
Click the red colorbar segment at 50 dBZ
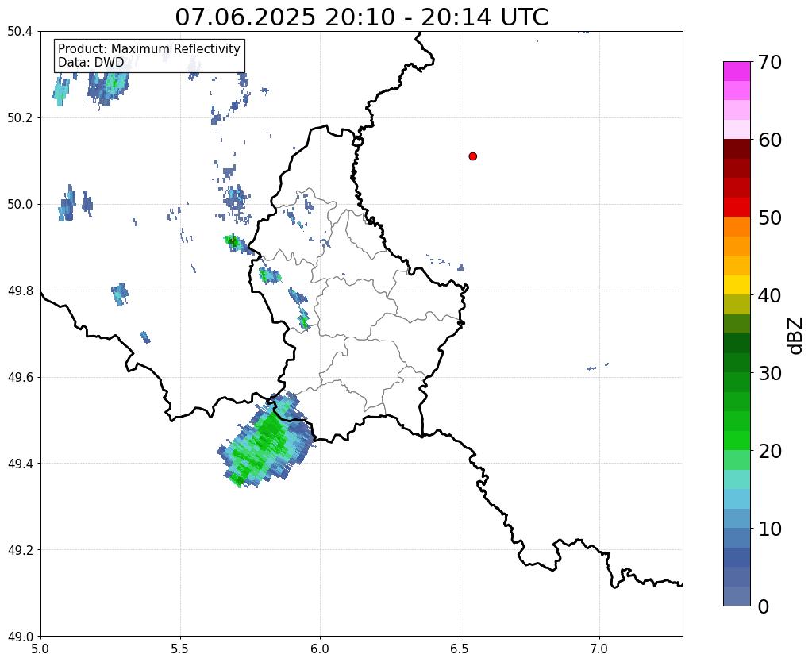coord(737,207)
